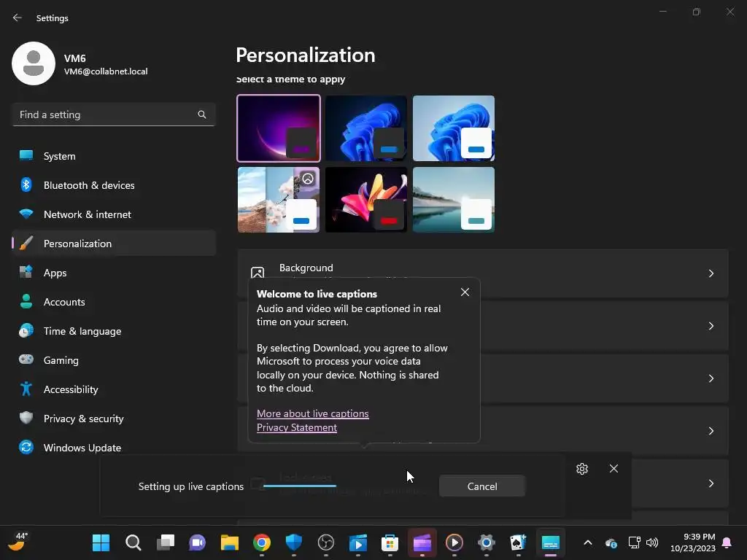Open Privacy & security settings

113,419
